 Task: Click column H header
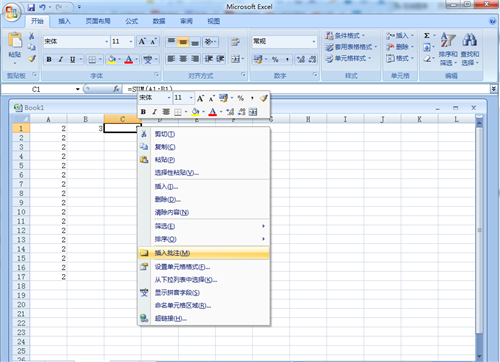308,119
